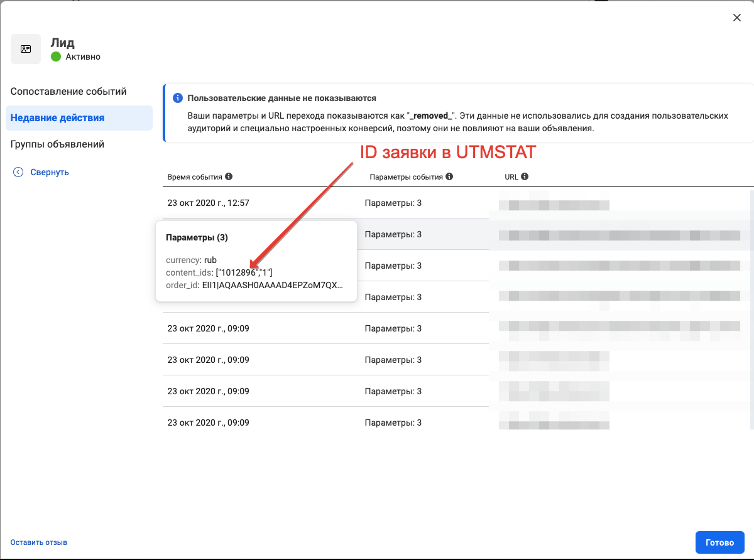The width and height of the screenshot is (754, 560).
Task: Click the info icon beside Время события header
Action: click(229, 176)
